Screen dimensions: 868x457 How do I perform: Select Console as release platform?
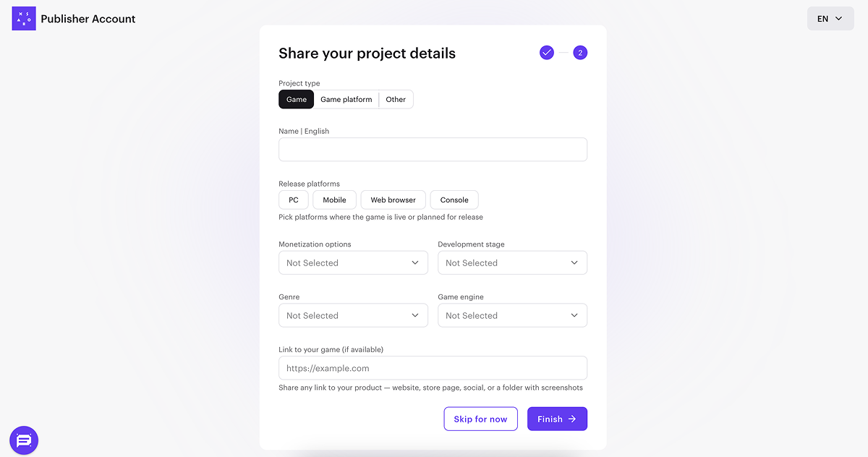click(x=454, y=200)
